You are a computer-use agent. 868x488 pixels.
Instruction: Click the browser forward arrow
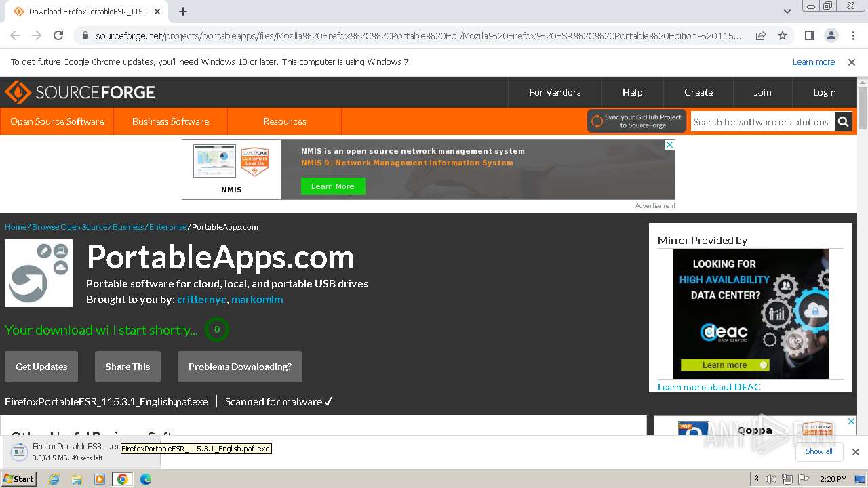[37, 35]
